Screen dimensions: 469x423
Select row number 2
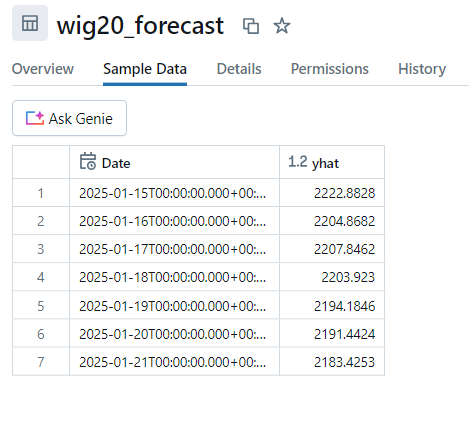[x=41, y=221]
